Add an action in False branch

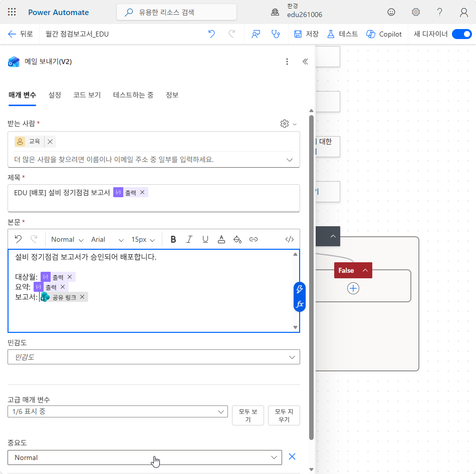353,288
